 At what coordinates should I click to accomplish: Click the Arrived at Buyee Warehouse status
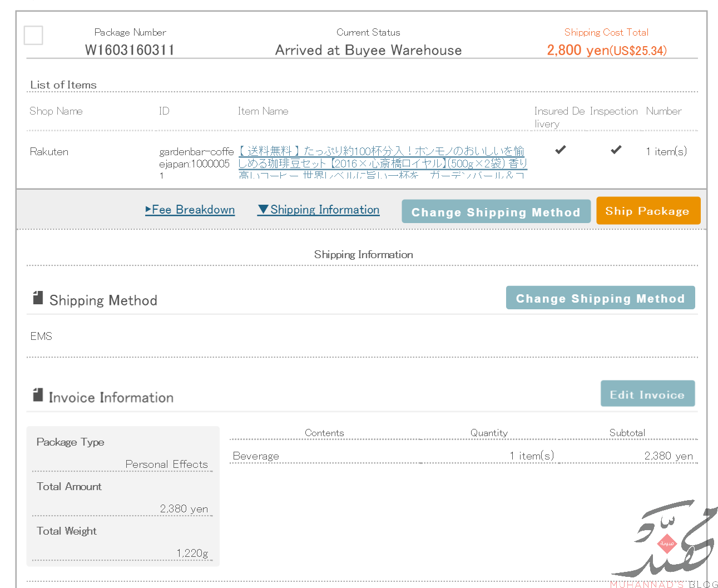click(368, 50)
